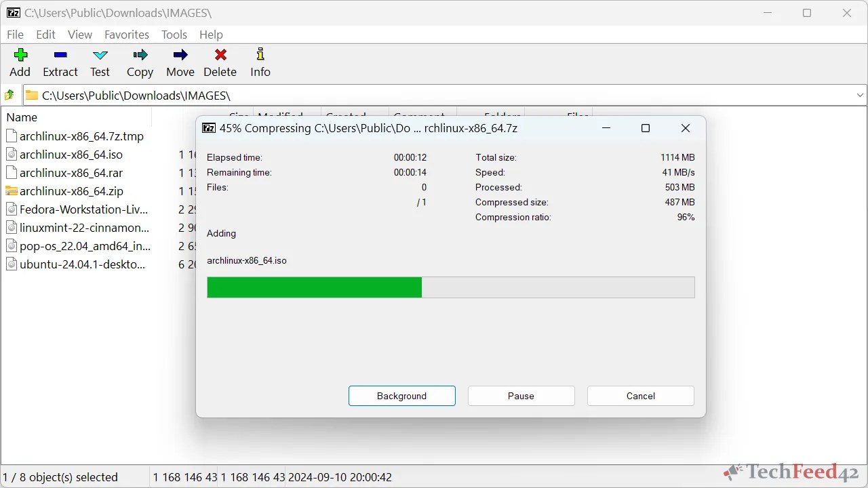This screenshot has width=868, height=488.
Task: Select file name Fedora-Workstation-Liv...
Action: tap(83, 209)
